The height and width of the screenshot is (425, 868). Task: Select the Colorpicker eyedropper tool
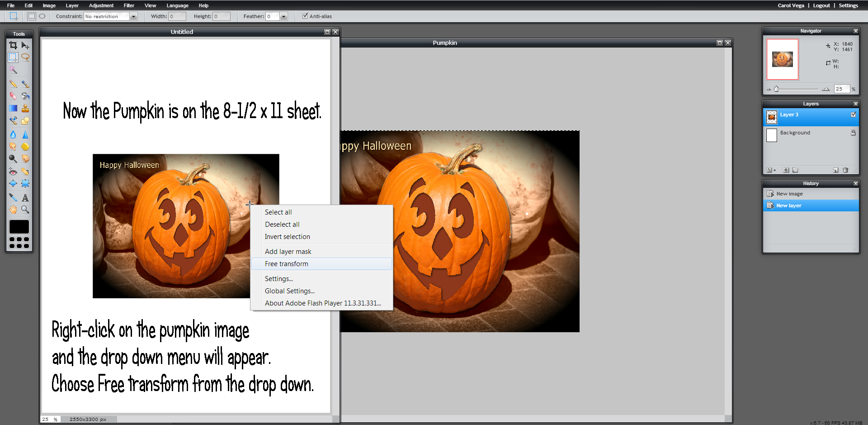tap(13, 197)
